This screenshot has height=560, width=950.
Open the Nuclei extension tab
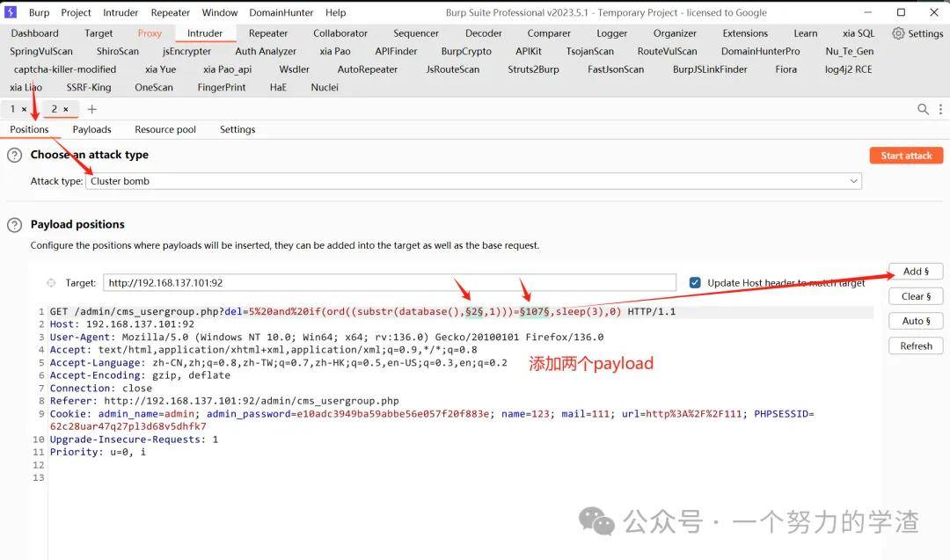click(325, 87)
